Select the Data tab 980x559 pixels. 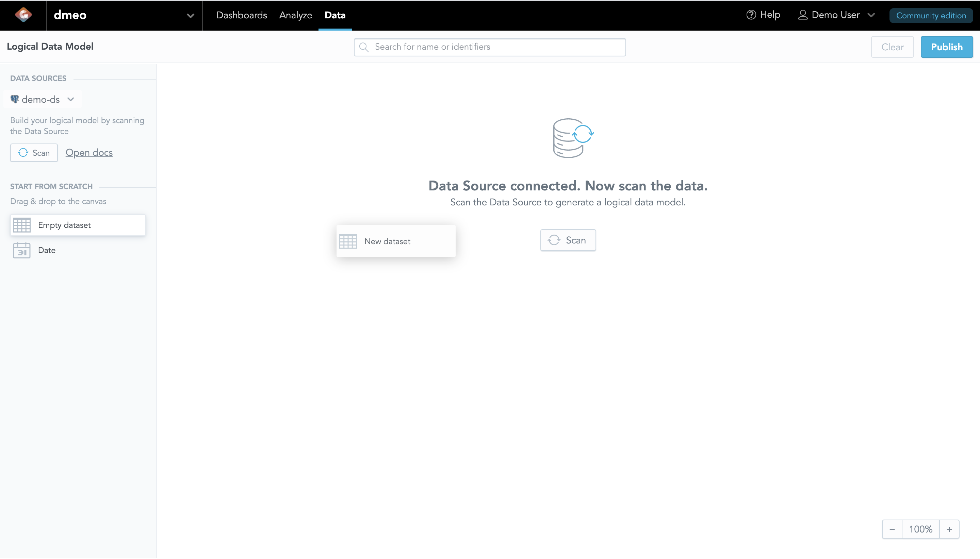pyautogui.click(x=335, y=15)
